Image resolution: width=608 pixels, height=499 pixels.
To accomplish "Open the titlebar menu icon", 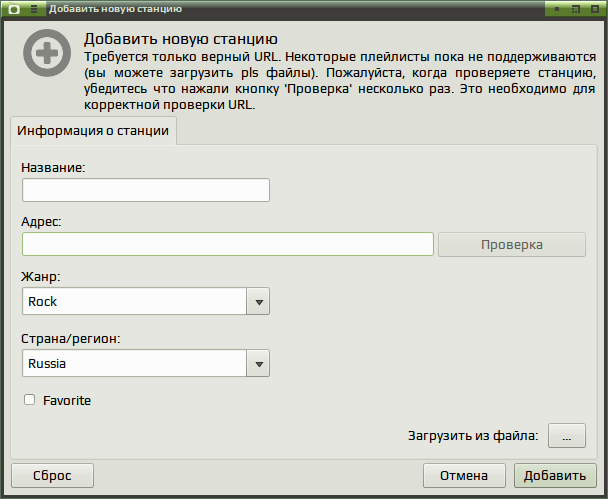I will (34, 9).
